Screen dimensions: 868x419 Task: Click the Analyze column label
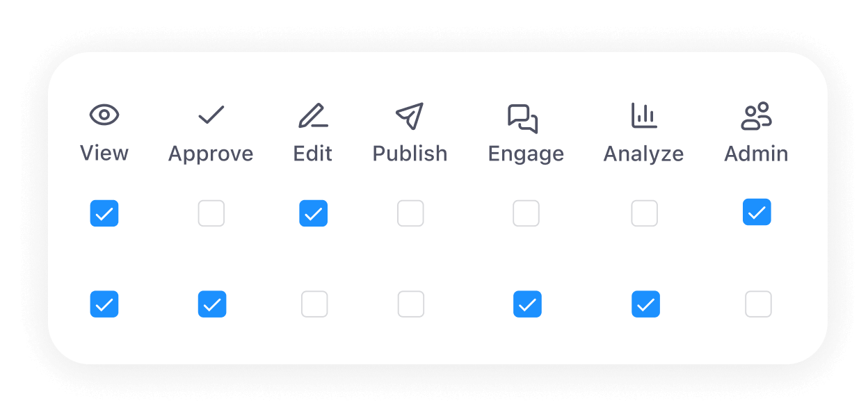[x=643, y=154]
